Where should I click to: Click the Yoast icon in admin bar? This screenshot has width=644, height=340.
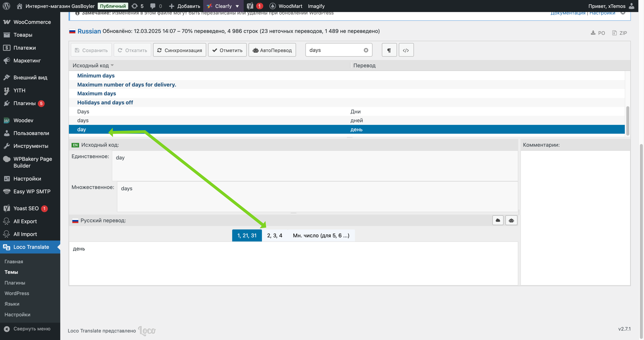[250, 6]
